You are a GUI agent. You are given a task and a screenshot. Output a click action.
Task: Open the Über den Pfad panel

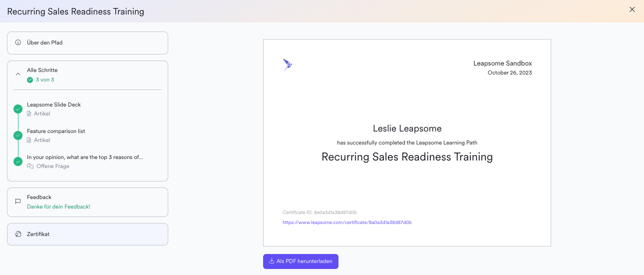(87, 43)
